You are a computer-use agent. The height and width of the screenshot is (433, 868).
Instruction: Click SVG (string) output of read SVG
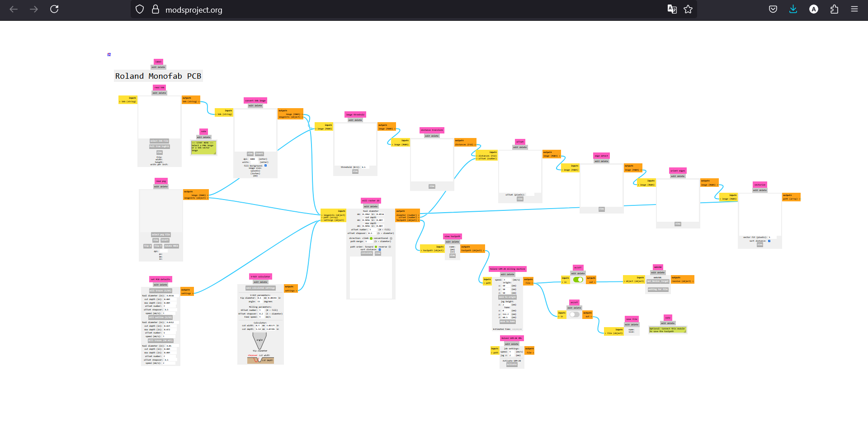190,101
